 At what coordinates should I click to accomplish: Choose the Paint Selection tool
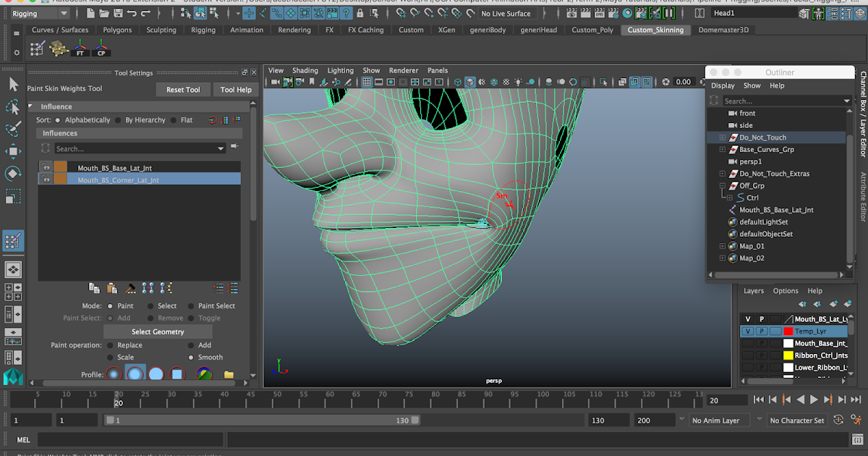pos(13,128)
